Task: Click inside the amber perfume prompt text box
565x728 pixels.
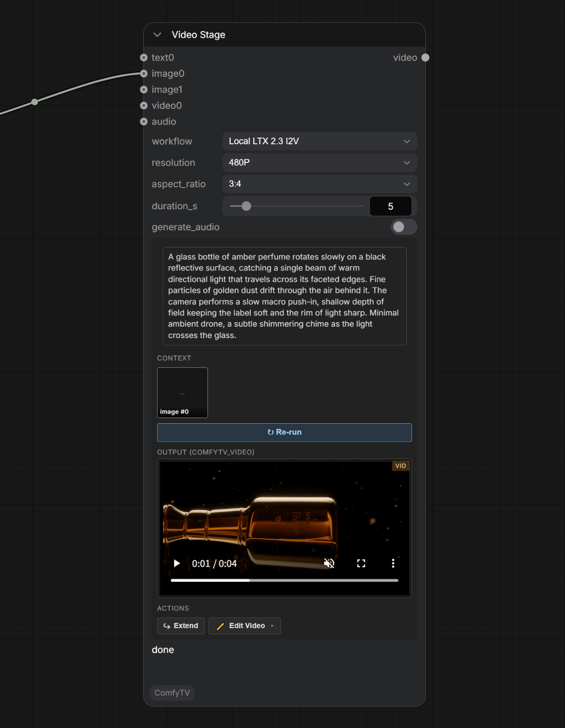Action: pyautogui.click(x=284, y=296)
